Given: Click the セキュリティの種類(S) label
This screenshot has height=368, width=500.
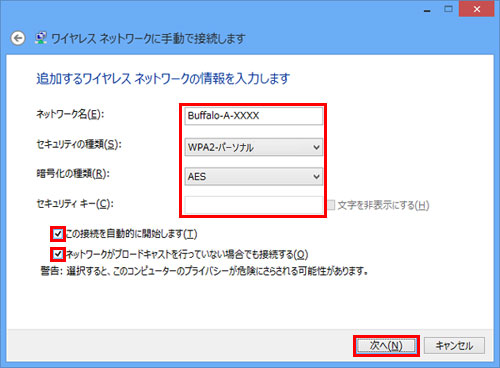Looking at the screenshot, I should (x=79, y=144).
